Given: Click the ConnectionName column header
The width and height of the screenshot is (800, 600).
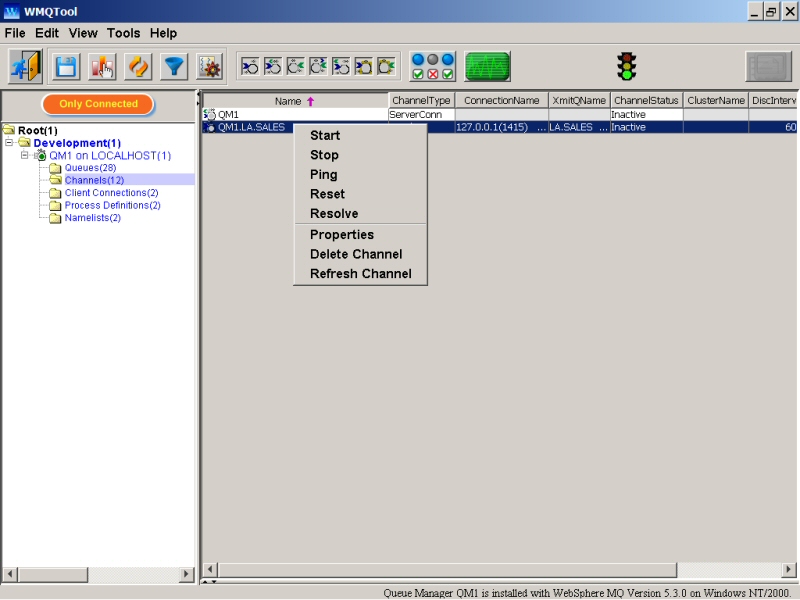Looking at the screenshot, I should point(502,101).
